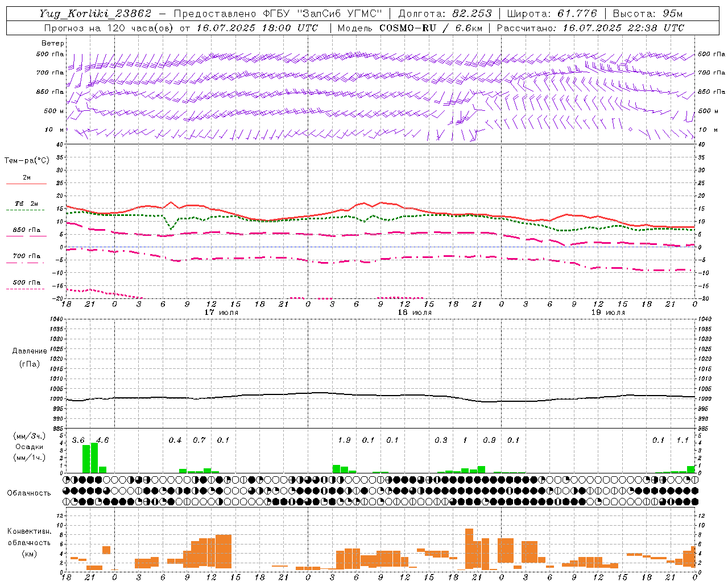Click the Долгота: 82.253 value
The height and width of the screenshot is (582, 728).
pyautogui.click(x=445, y=14)
